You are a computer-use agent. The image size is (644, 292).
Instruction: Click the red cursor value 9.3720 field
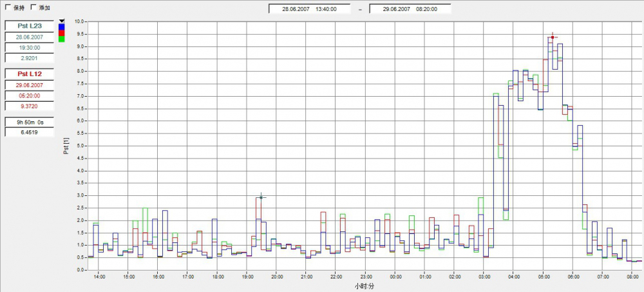point(31,106)
